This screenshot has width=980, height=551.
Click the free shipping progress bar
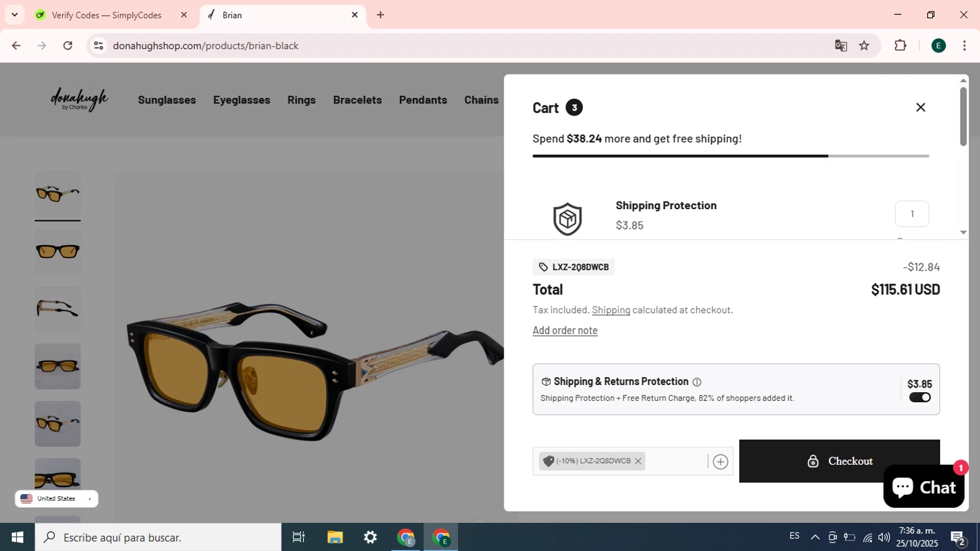click(730, 156)
